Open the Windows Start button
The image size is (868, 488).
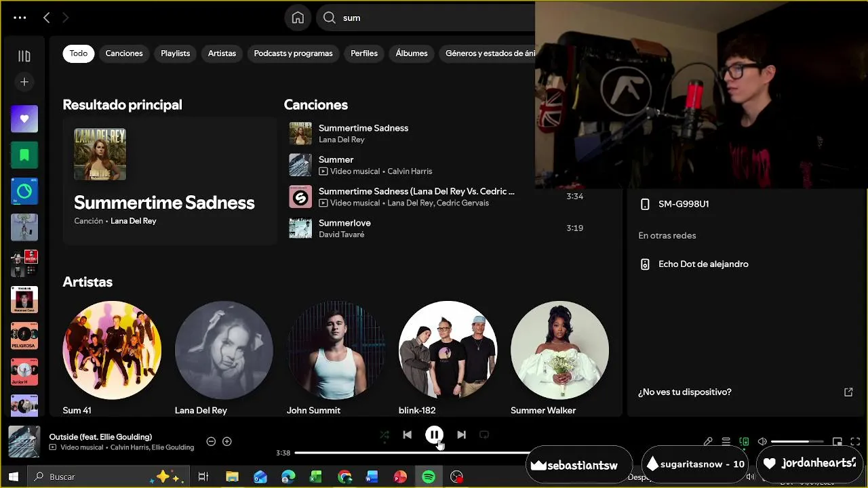click(x=13, y=477)
